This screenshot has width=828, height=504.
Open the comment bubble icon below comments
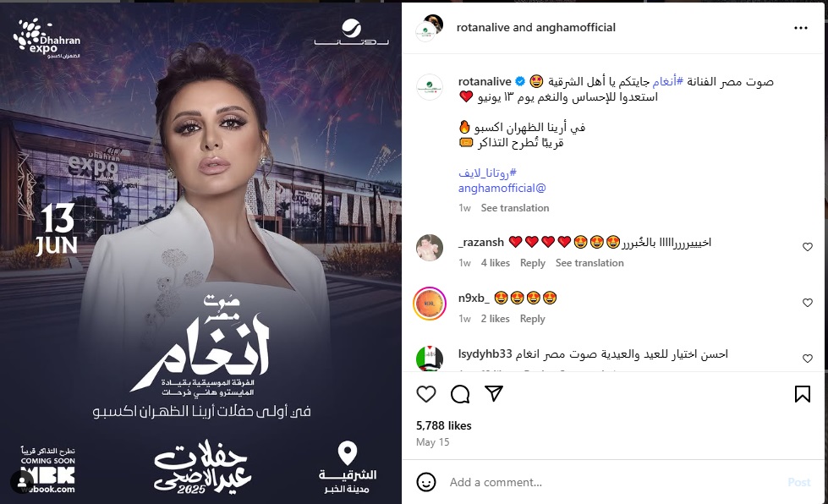460,394
